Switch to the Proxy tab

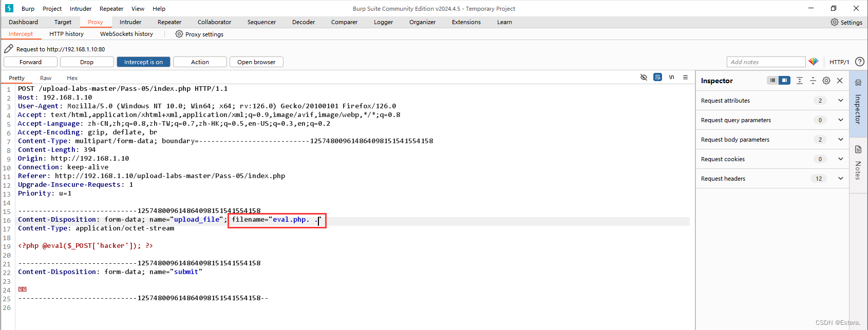[x=95, y=22]
